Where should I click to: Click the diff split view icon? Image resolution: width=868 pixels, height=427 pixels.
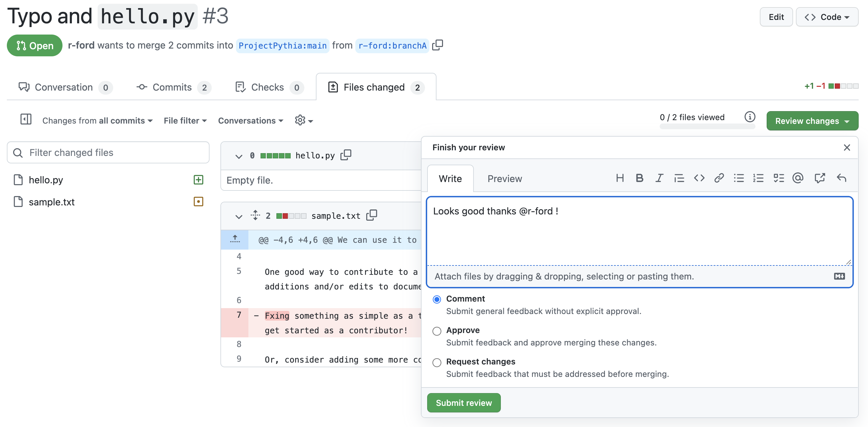[26, 120]
